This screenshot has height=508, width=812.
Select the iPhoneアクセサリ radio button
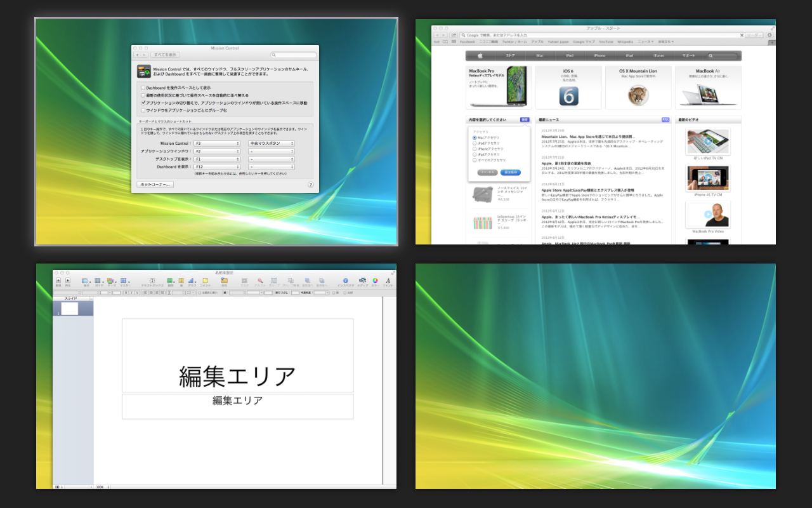(475, 149)
